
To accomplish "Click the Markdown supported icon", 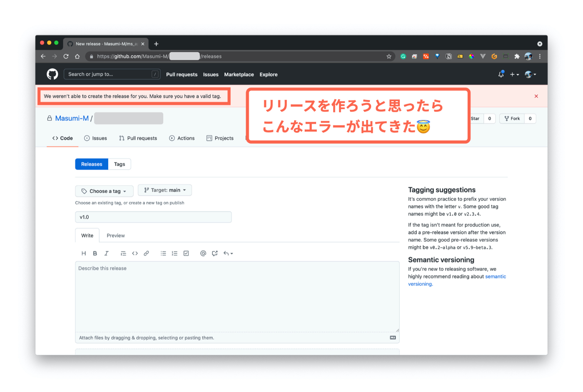I will pyautogui.click(x=393, y=338).
